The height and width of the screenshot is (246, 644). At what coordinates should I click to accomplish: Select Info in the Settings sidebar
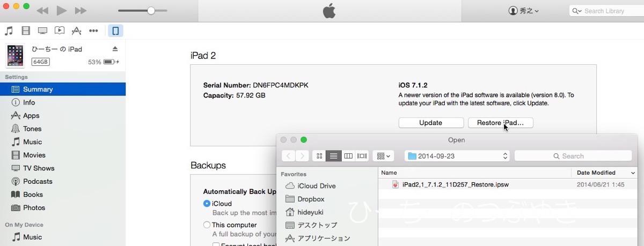point(63,102)
